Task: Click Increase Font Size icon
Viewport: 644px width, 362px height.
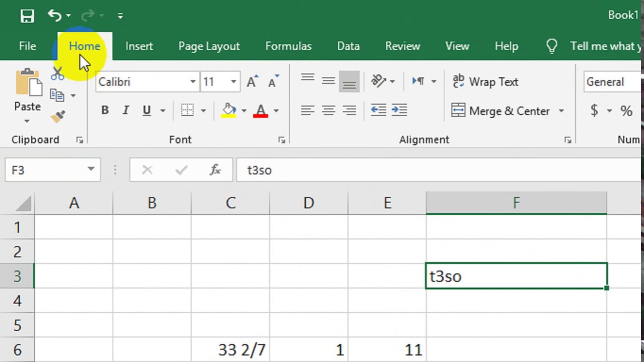Action: tap(253, 81)
